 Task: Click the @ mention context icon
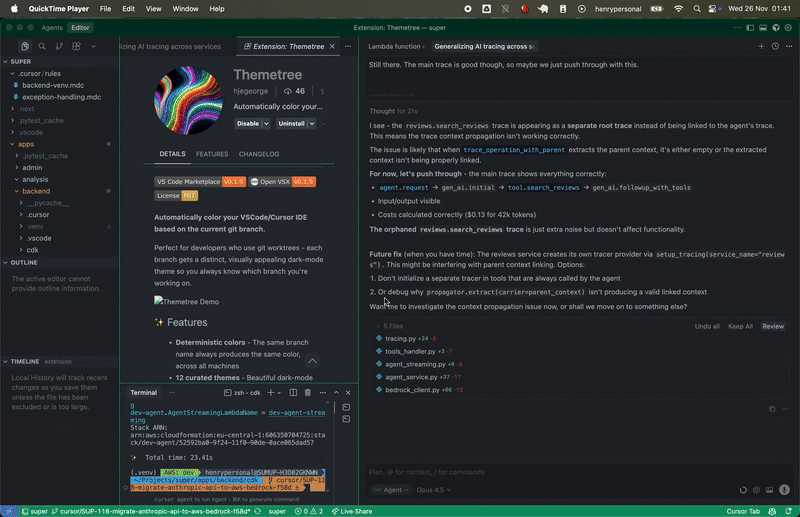tap(756, 490)
